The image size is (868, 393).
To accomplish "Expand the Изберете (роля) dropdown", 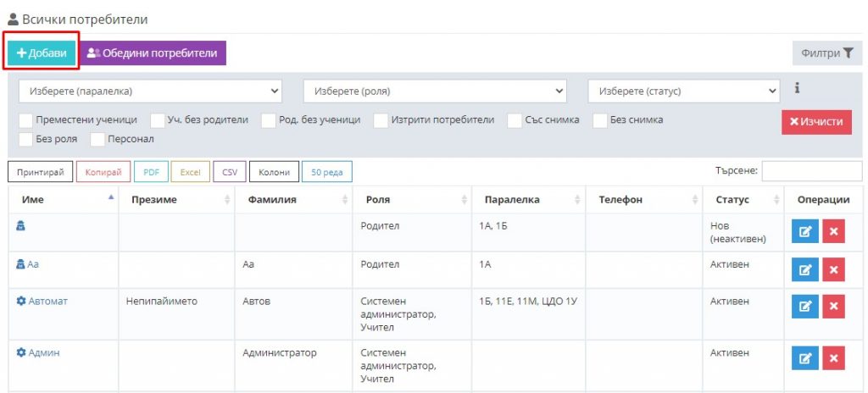I will tap(435, 91).
